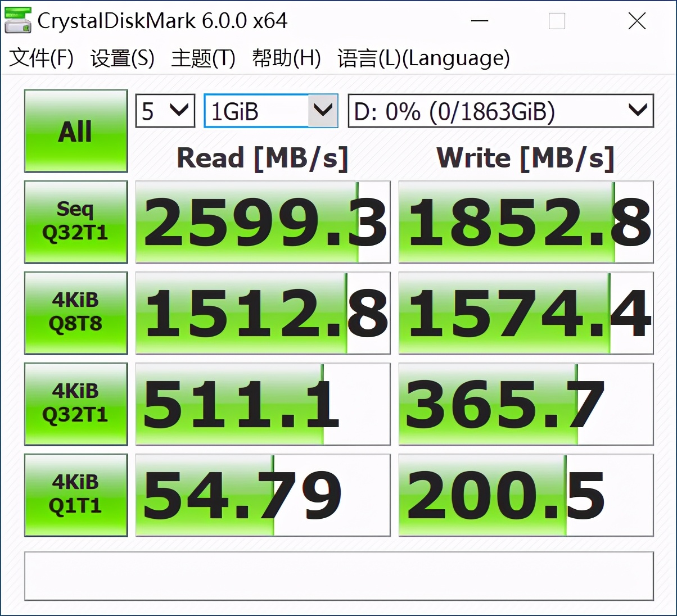The image size is (677, 616).
Task: Select the Seq Q32T1 write result 1852.8
Action: click(x=526, y=222)
